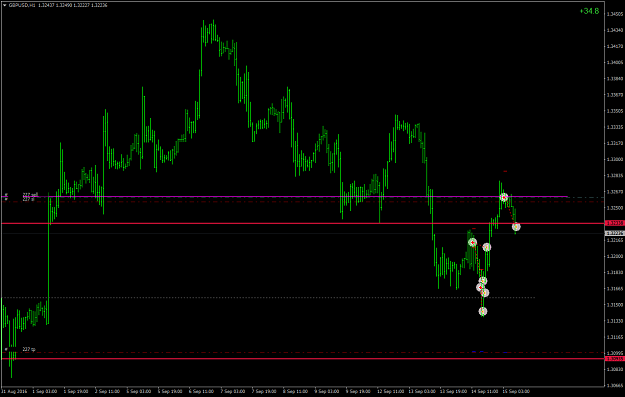Click the '31 Aug 2016' time axis label
The width and height of the screenshot is (625, 397).
[x=14, y=391]
